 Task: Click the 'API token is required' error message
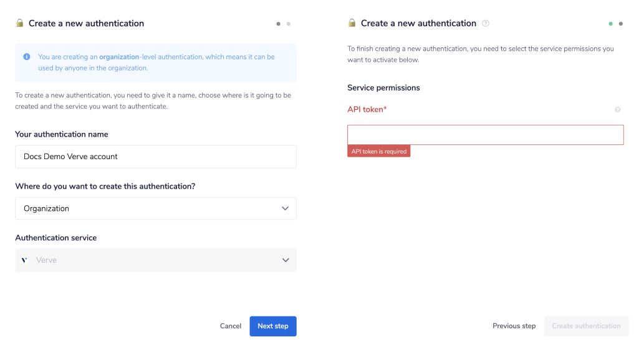[378, 152]
